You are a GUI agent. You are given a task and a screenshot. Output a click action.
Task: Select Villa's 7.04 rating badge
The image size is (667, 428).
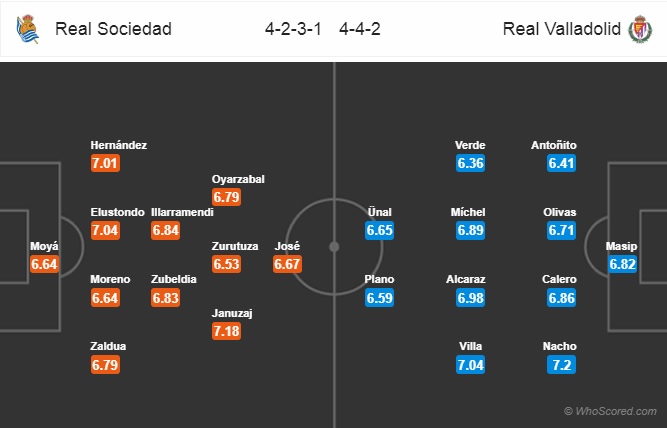(x=470, y=365)
